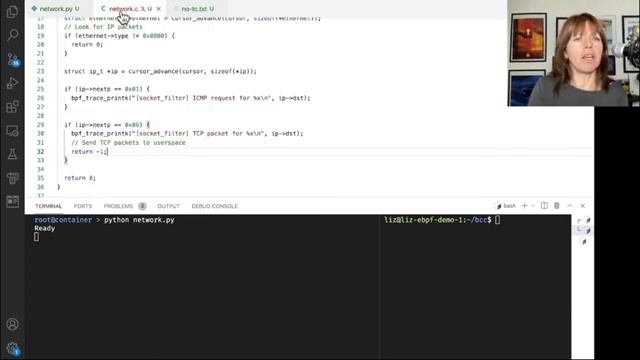Select the TERMINAL panel tab

point(48,206)
